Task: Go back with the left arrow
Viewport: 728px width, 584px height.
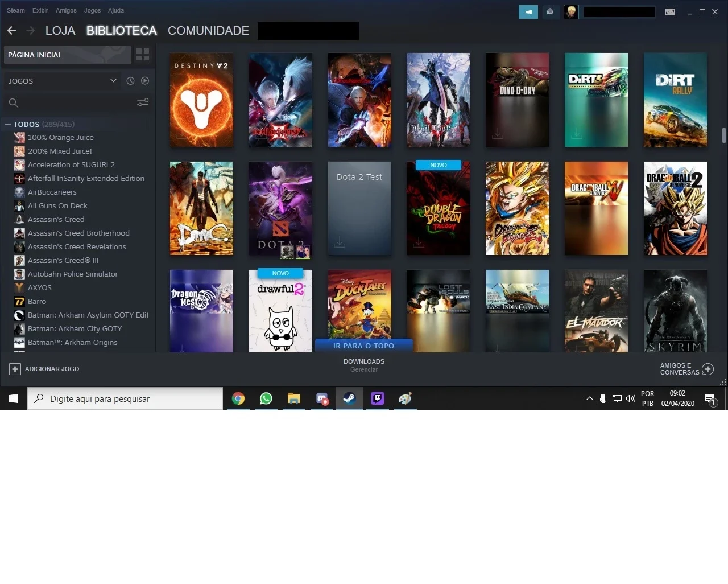Action: coord(12,30)
